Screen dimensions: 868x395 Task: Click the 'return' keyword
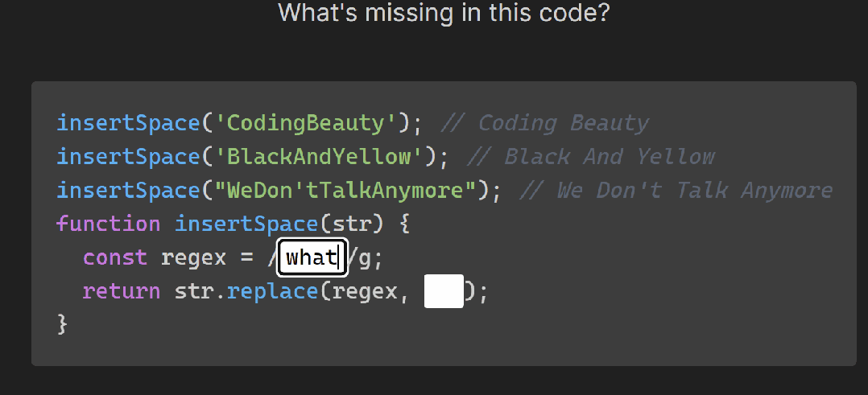[x=122, y=290]
